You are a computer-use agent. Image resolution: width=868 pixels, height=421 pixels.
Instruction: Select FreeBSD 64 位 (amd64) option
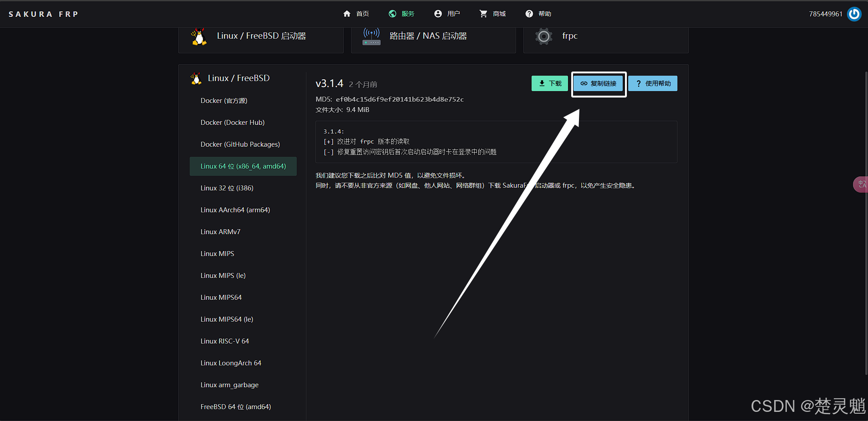(243, 407)
